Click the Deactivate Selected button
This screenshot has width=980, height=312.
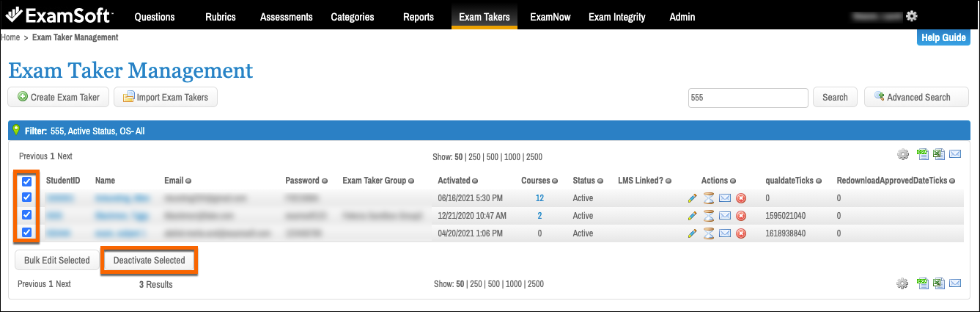click(x=149, y=261)
